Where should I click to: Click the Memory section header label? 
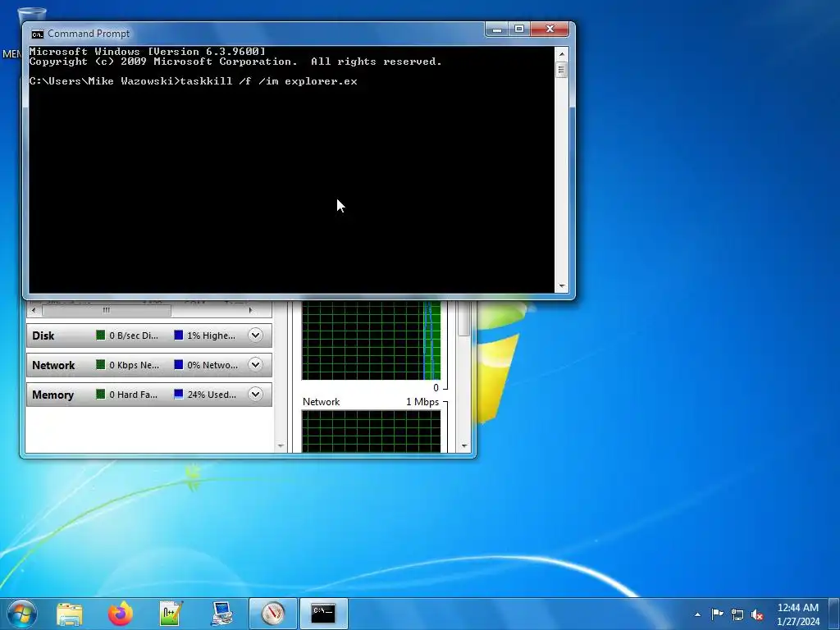tap(52, 395)
